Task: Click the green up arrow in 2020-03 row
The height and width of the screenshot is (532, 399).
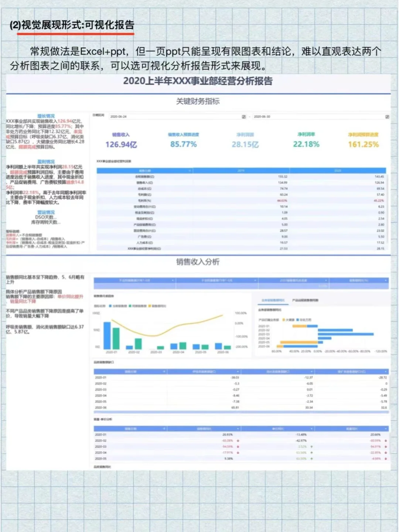Action: coord(312,447)
